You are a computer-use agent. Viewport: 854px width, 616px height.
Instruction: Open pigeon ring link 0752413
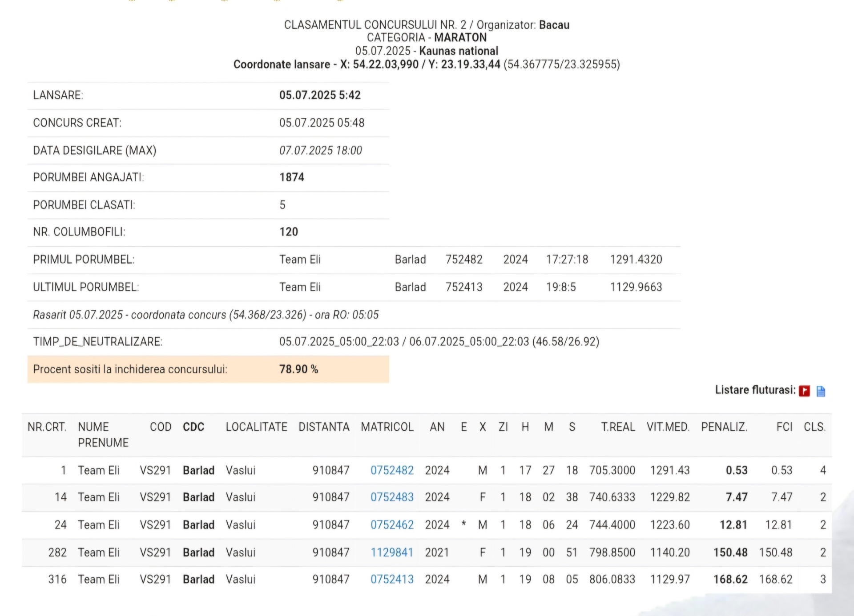pos(392,579)
